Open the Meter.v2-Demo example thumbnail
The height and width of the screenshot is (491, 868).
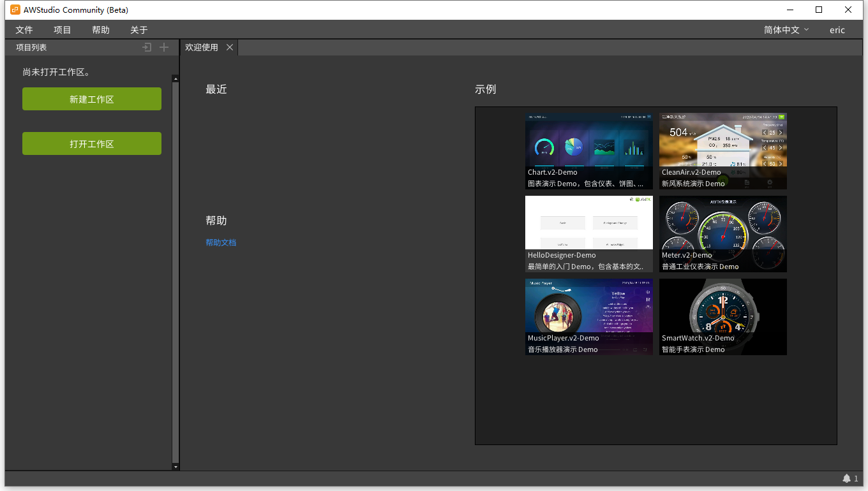(x=723, y=234)
